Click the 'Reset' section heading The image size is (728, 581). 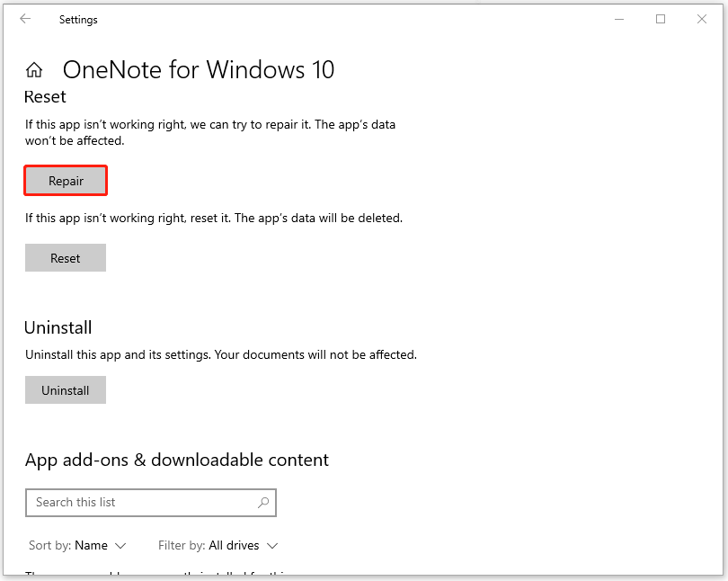tap(45, 96)
